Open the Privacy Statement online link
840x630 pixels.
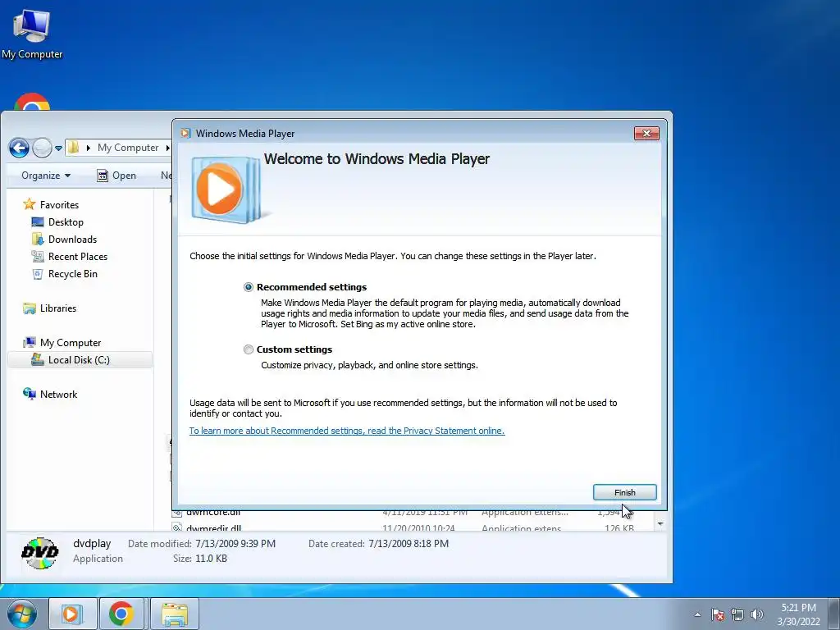347,431
